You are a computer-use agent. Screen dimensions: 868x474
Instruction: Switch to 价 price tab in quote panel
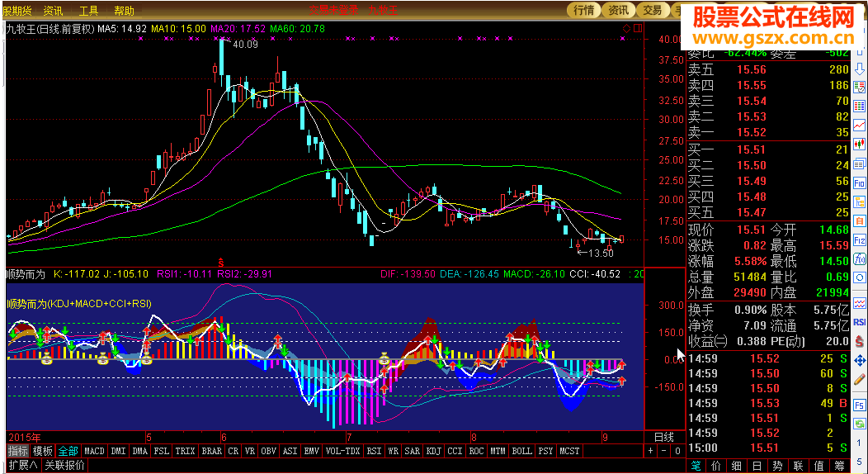(717, 466)
